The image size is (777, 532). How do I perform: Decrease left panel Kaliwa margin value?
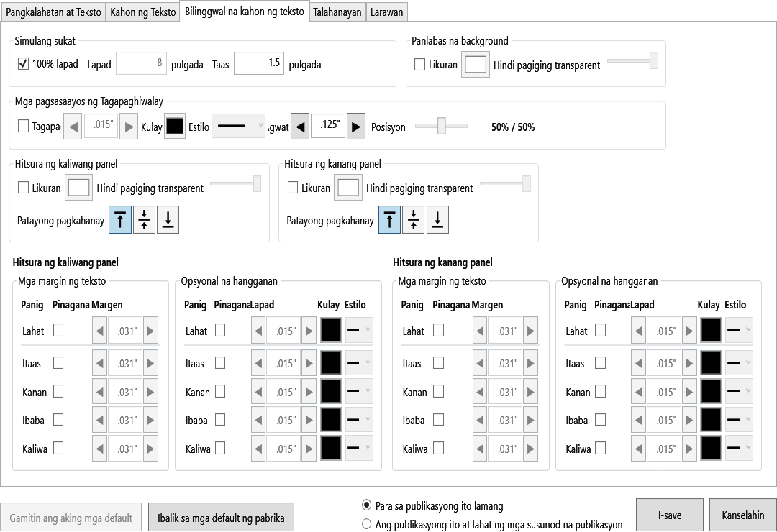(99, 449)
